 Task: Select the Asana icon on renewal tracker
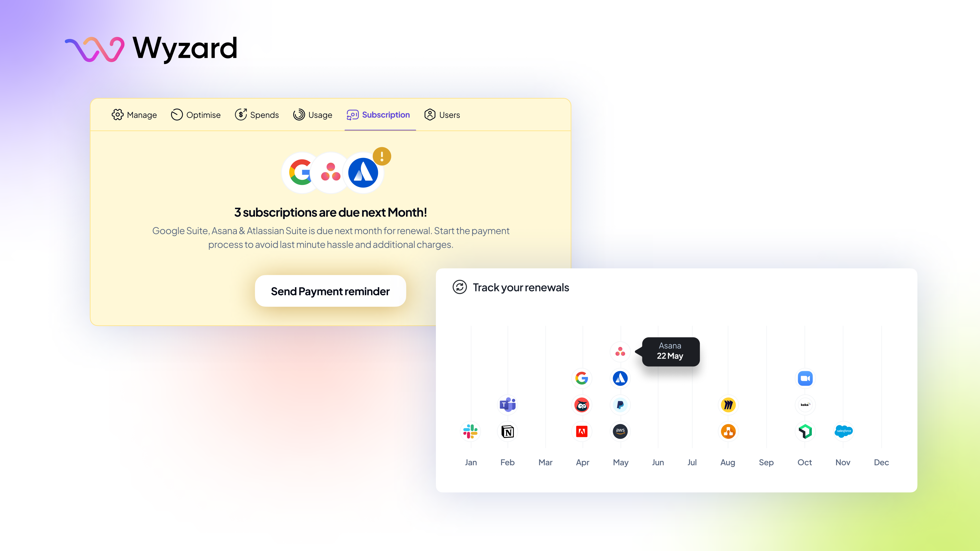tap(620, 351)
